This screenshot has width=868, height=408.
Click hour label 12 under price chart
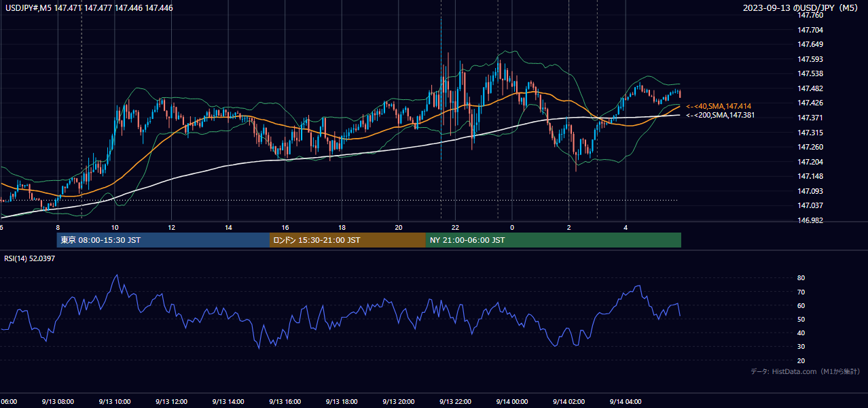172,227
